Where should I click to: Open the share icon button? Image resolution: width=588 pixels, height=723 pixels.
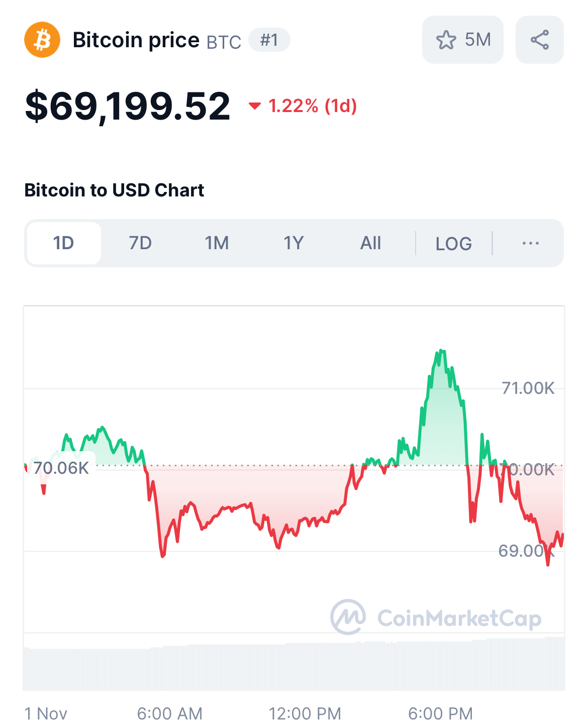click(x=539, y=40)
